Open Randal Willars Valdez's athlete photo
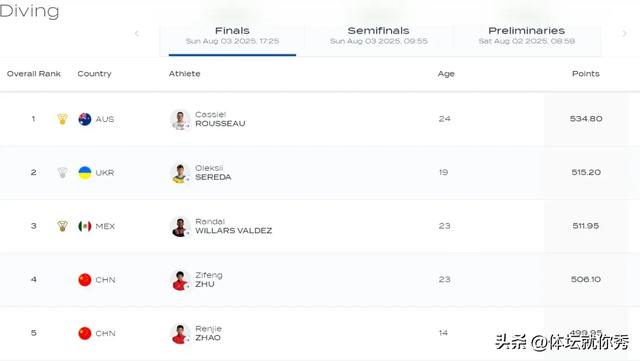This screenshot has height=361, width=640. [x=180, y=227]
